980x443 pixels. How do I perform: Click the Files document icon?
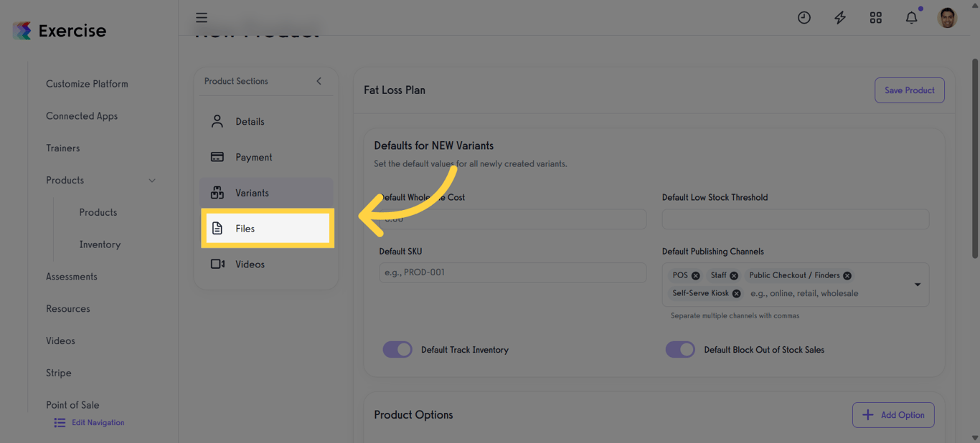tap(217, 228)
